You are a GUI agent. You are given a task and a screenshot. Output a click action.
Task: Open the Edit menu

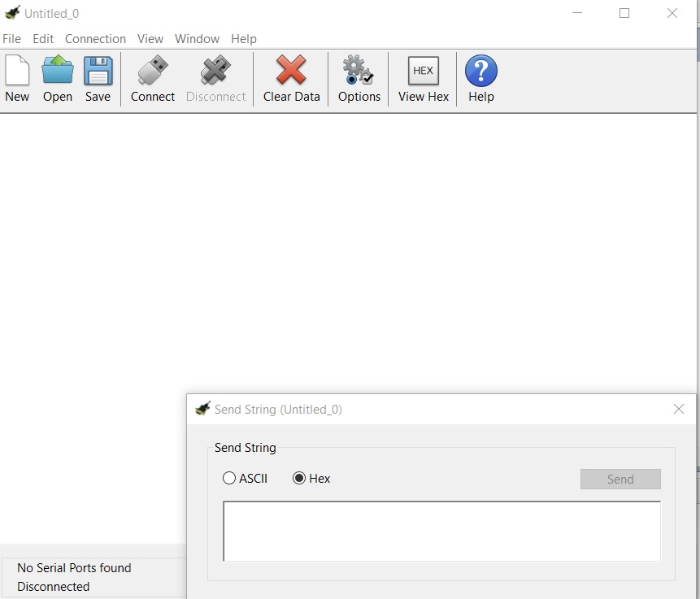pos(43,39)
